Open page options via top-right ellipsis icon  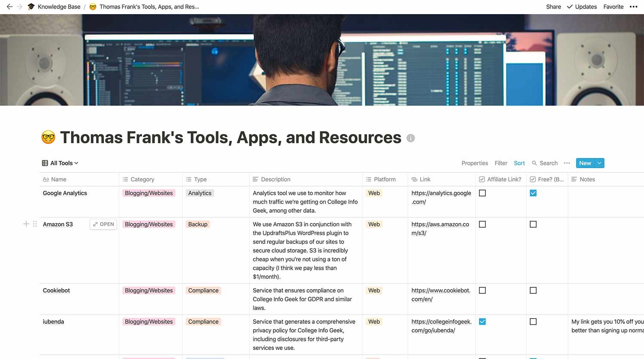634,6
